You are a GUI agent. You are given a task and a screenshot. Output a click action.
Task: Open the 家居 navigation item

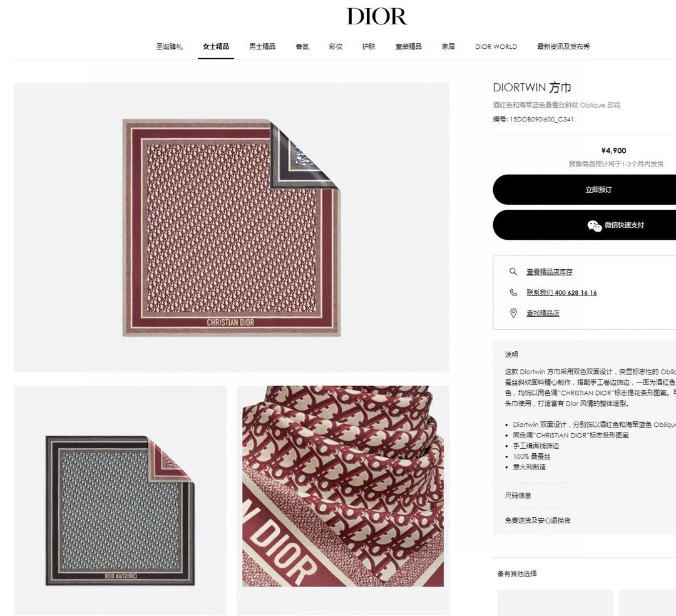pyautogui.click(x=448, y=46)
